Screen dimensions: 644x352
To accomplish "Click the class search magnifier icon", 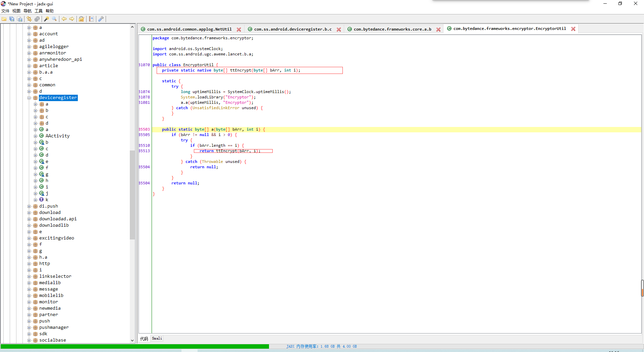I will tap(54, 19).
